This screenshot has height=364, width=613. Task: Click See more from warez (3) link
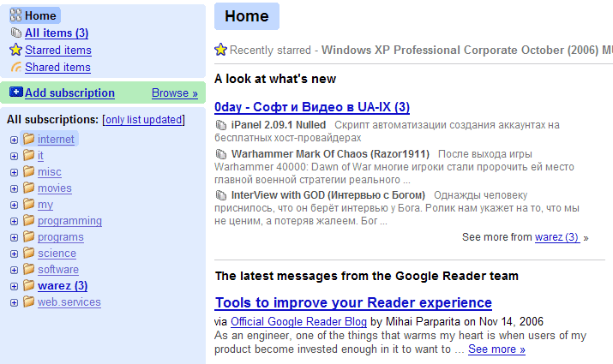click(557, 237)
